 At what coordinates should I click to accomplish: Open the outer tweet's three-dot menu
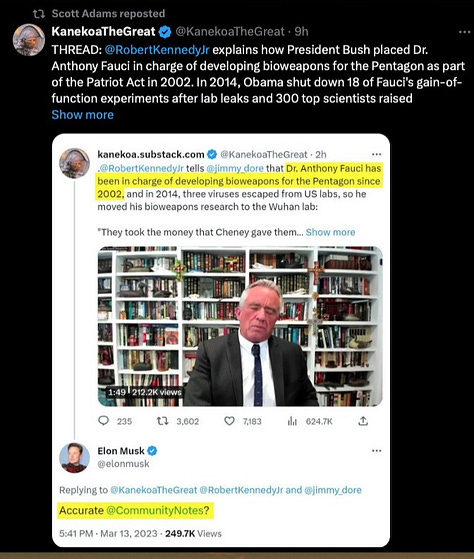point(464,32)
